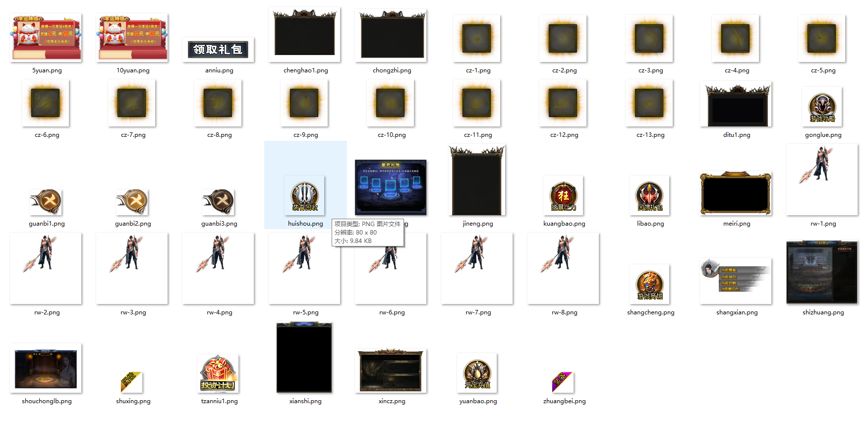This screenshot has width=868, height=425.
Task: Click the file name label xianshi.png
Action: 305,401
